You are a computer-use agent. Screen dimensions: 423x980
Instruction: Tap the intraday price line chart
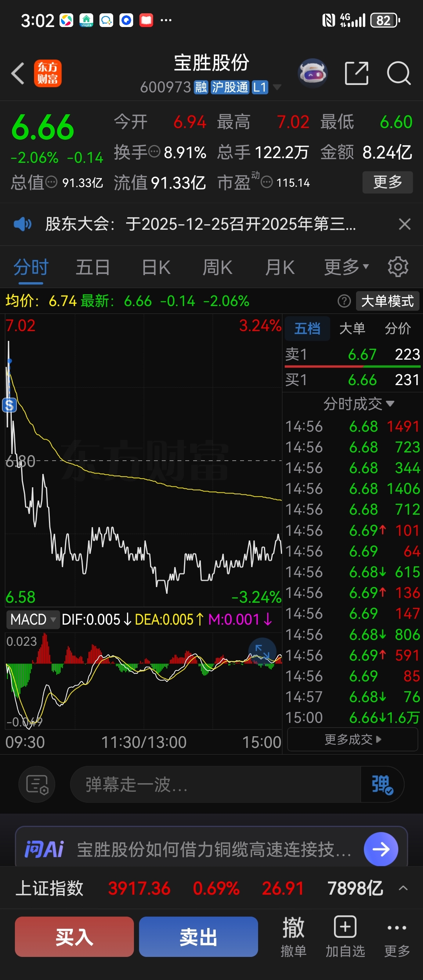(x=143, y=460)
